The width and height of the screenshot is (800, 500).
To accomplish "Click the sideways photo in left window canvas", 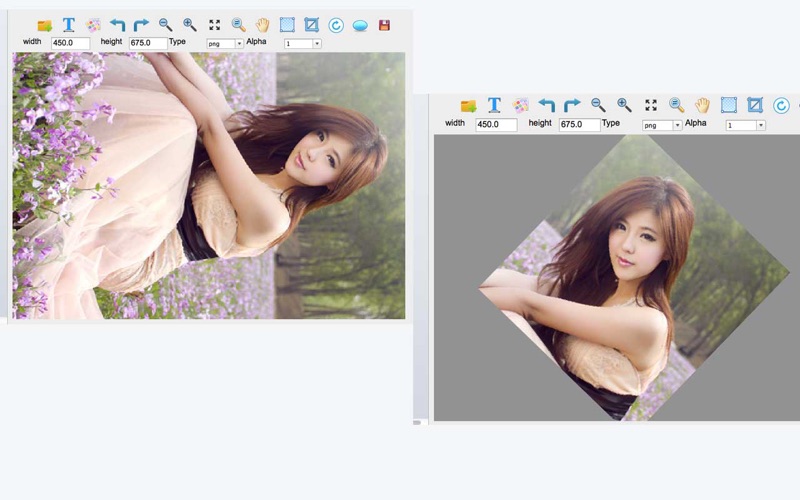I will (209, 185).
